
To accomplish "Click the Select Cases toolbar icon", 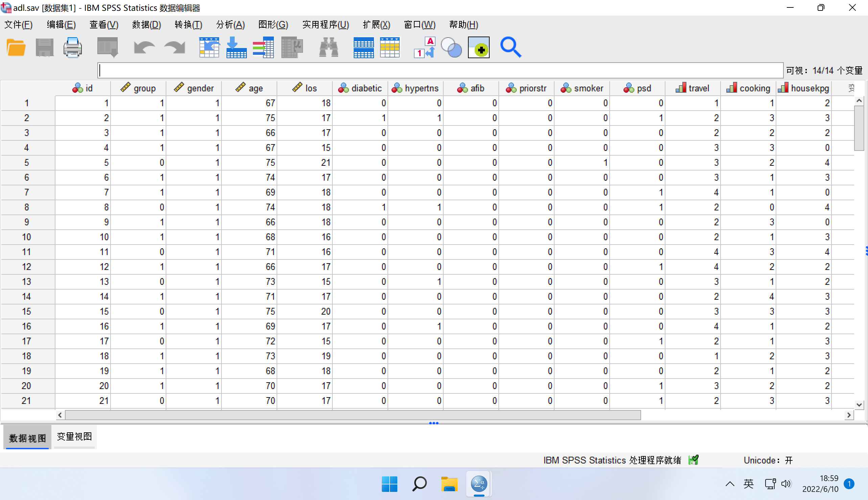I will point(390,47).
